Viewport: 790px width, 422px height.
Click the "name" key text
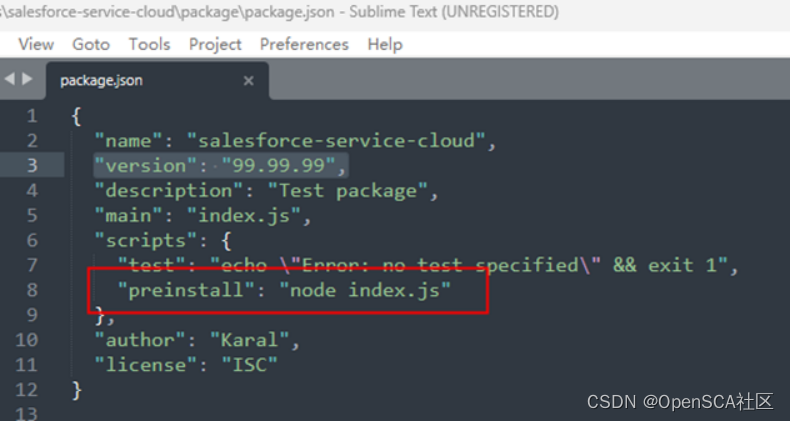[128, 141]
